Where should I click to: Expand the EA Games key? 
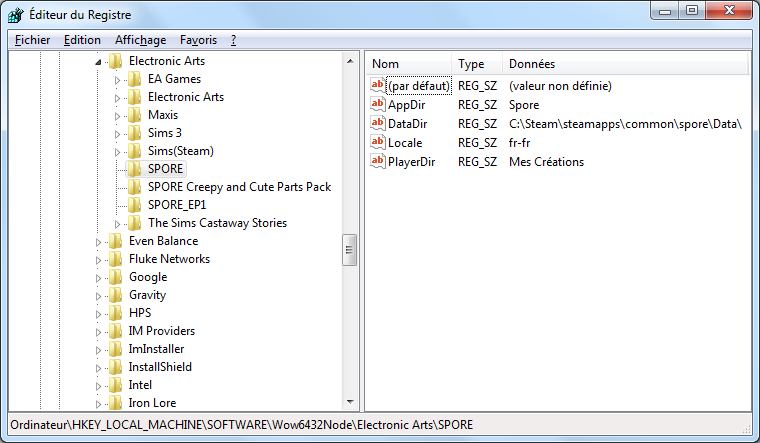[117, 80]
